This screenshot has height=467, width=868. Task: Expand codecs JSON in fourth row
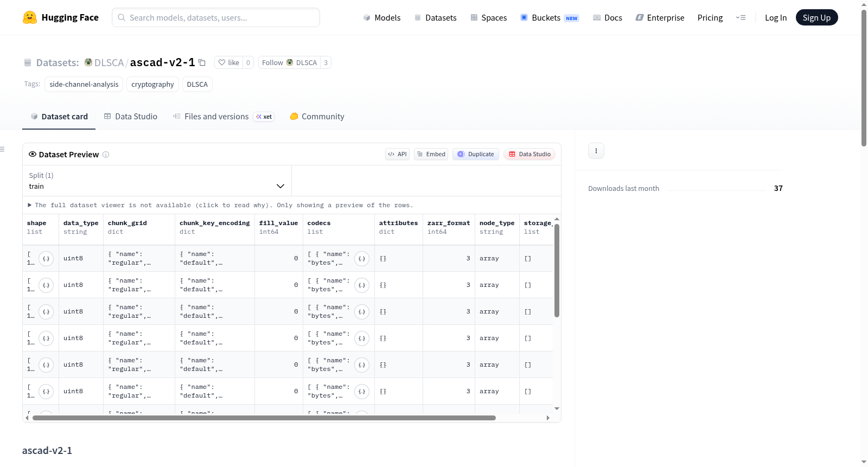(x=362, y=338)
